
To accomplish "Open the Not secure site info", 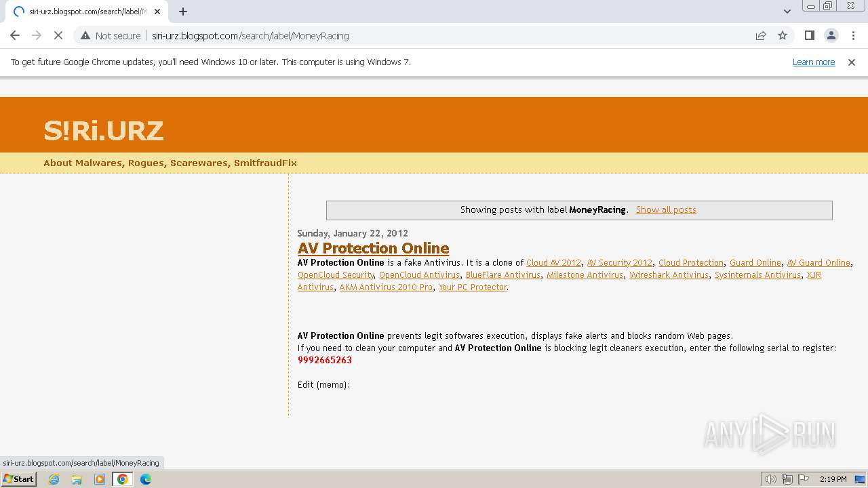I will [111, 35].
